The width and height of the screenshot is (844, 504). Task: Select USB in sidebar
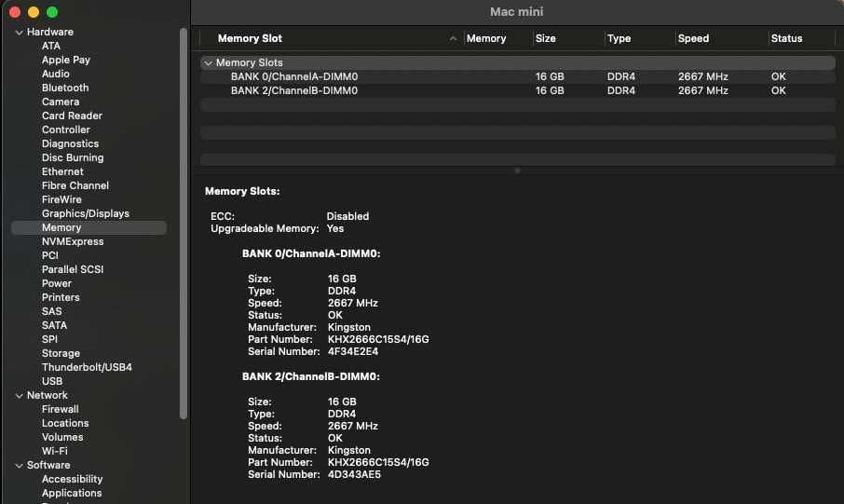pos(52,382)
